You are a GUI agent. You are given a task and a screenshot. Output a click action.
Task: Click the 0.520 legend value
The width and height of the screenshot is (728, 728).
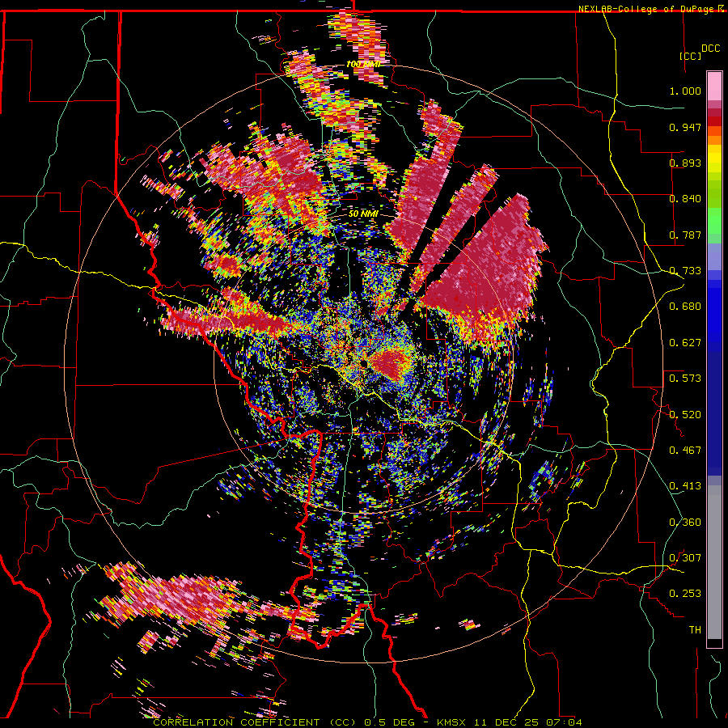point(685,415)
